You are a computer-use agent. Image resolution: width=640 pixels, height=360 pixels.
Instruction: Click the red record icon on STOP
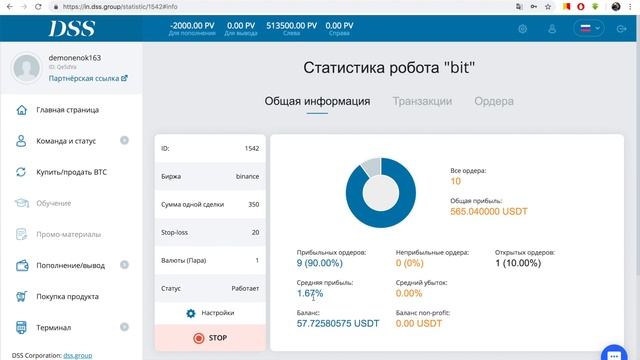pos(199,338)
